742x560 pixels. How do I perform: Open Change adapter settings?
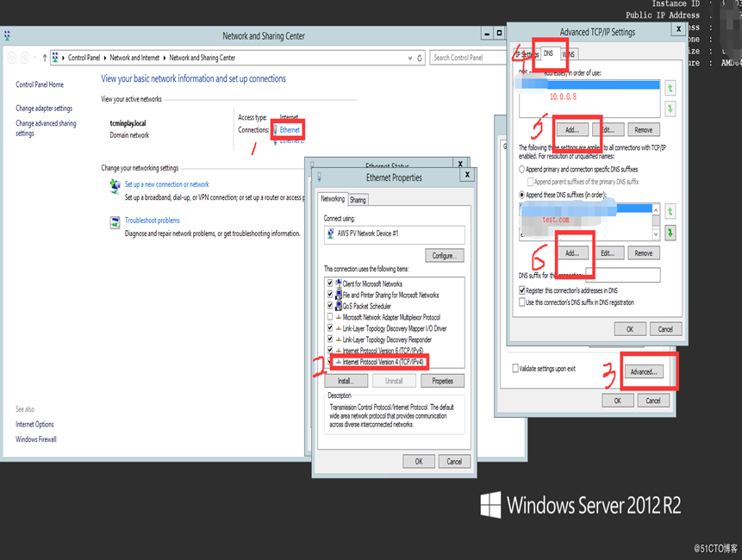[44, 109]
